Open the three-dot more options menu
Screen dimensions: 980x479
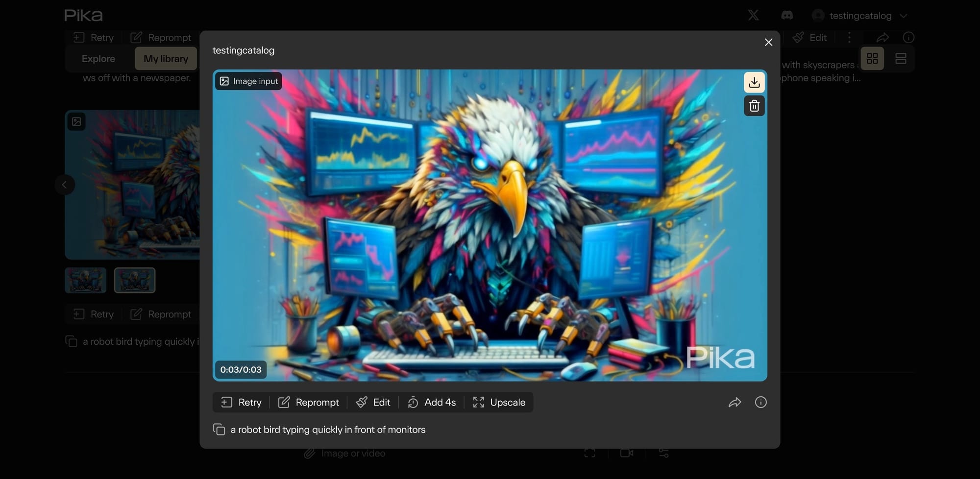[x=850, y=38]
